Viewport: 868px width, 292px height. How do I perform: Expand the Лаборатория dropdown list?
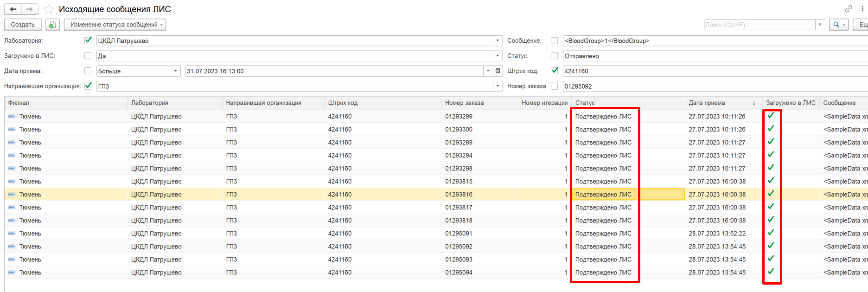tap(498, 41)
